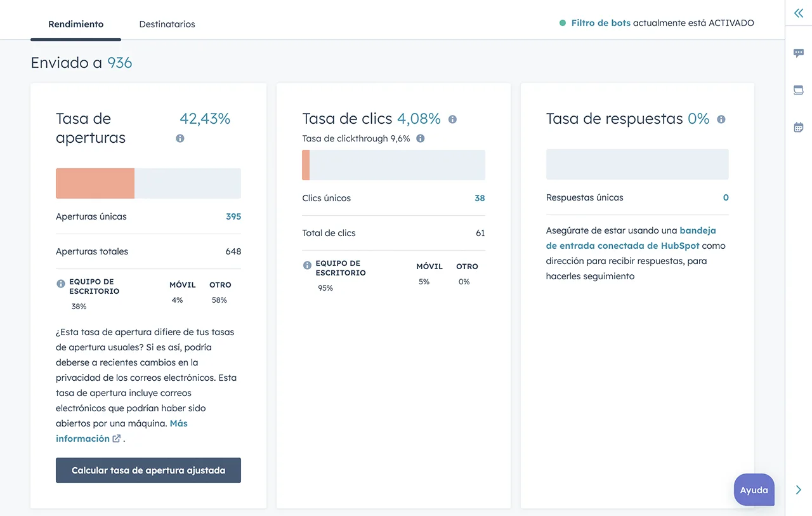The image size is (812, 516).
Task: Click the Aperturas únicas label
Action: coord(91,216)
